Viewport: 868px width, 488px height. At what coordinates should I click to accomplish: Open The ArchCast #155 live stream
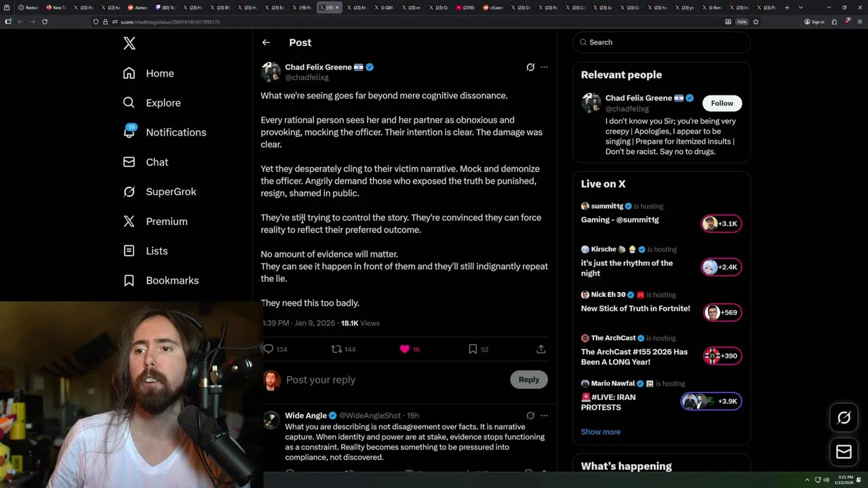click(634, 357)
